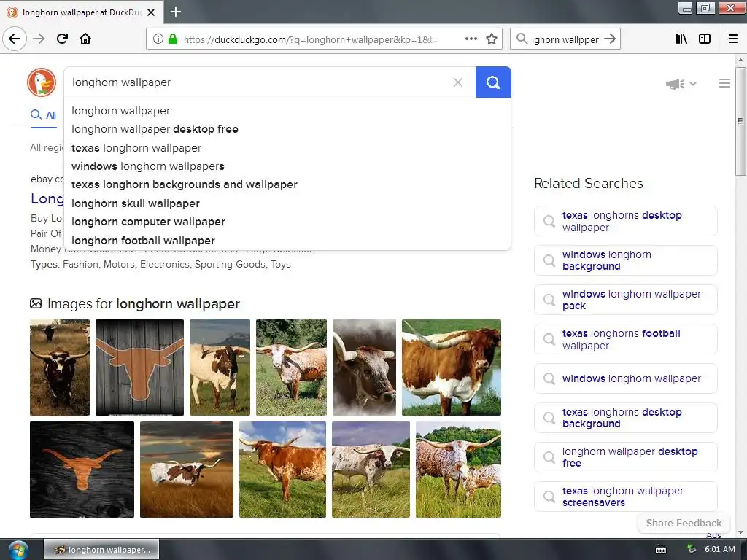The width and height of the screenshot is (747, 560).
Task: Click the Share Feedback button
Action: click(683, 523)
